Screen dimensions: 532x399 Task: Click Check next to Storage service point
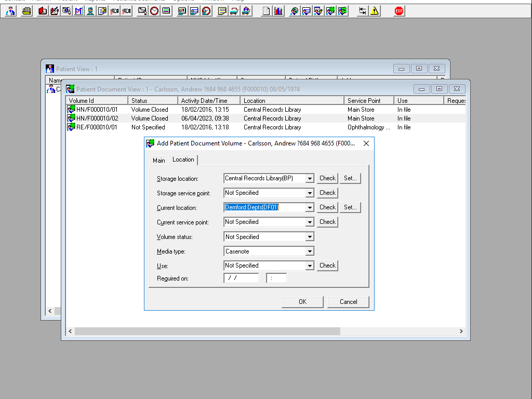(x=327, y=193)
